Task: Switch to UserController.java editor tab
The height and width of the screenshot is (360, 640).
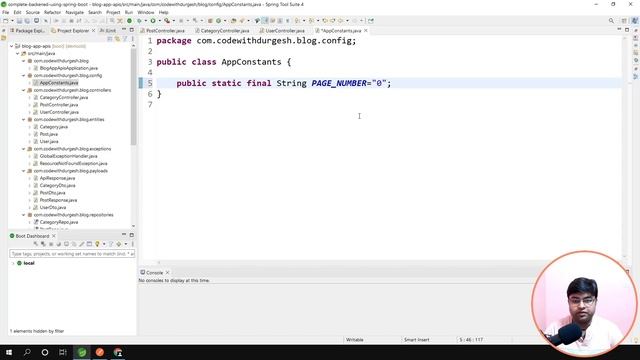Action: (282, 31)
